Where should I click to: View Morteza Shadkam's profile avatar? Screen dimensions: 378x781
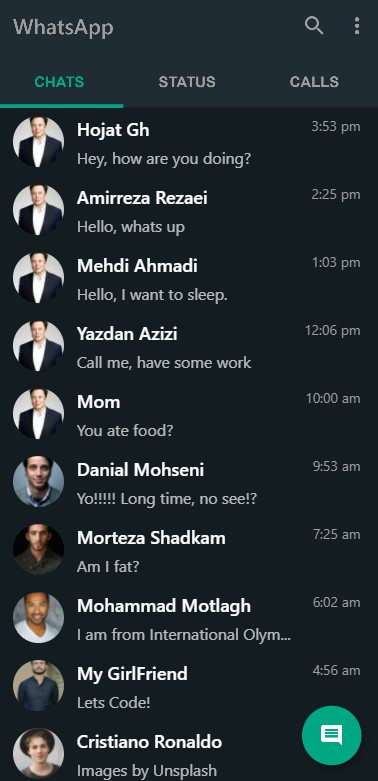click(x=38, y=549)
